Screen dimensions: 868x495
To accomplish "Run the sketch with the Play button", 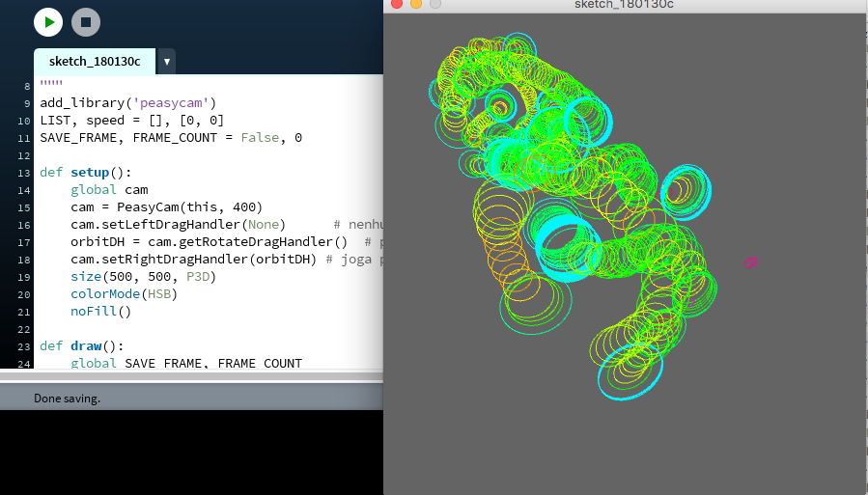I will pos(48,22).
